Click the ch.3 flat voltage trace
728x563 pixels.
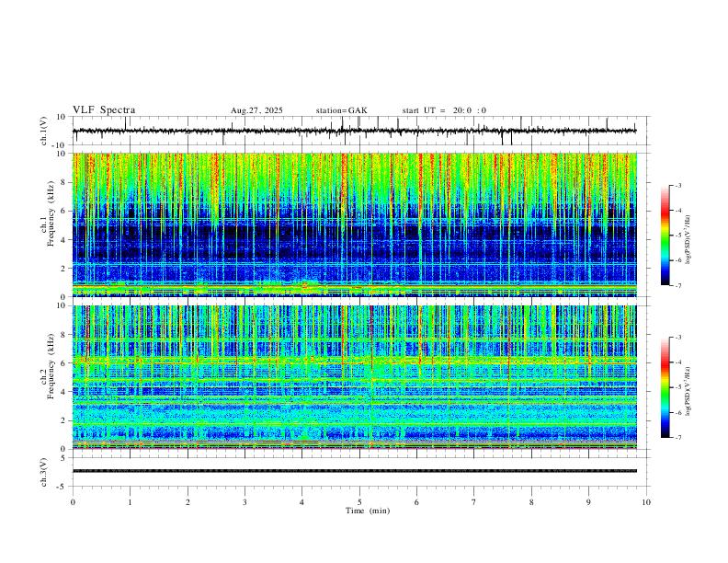click(x=354, y=471)
